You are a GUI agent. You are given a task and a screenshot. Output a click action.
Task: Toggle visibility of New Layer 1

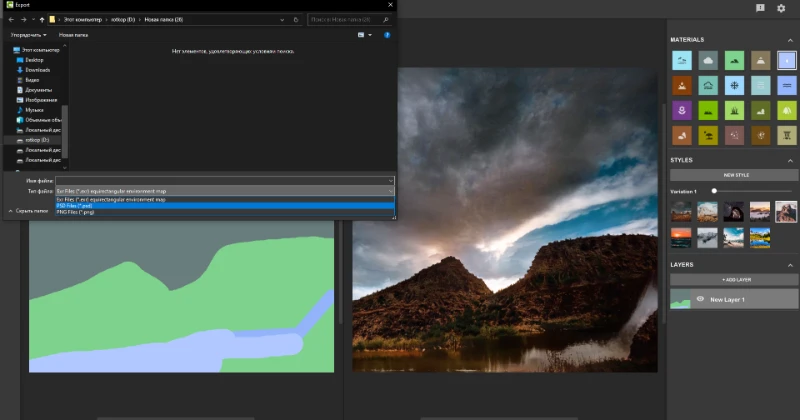(701, 299)
